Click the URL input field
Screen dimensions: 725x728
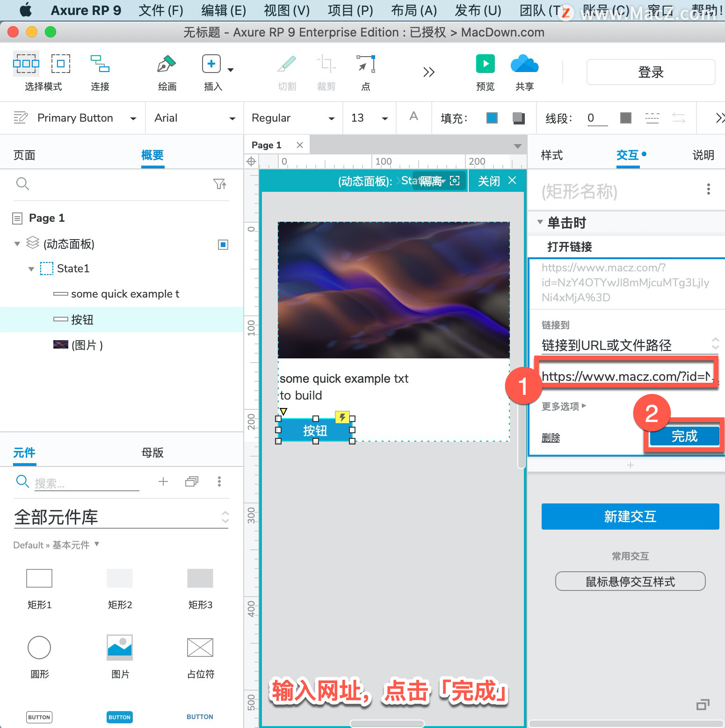(x=627, y=376)
